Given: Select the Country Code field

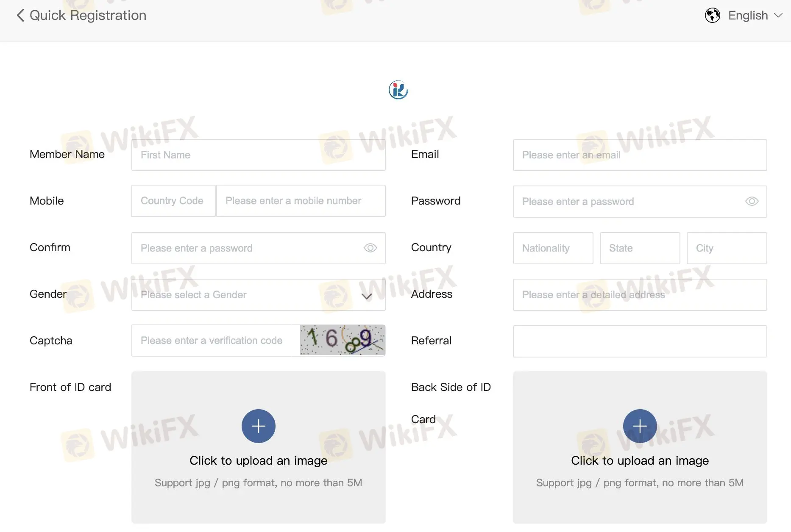Looking at the screenshot, I should coord(173,201).
